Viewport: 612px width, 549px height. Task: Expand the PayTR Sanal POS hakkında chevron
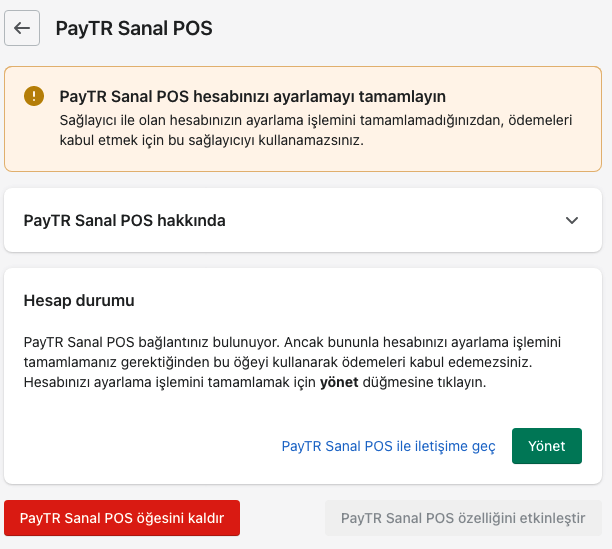coord(572,220)
